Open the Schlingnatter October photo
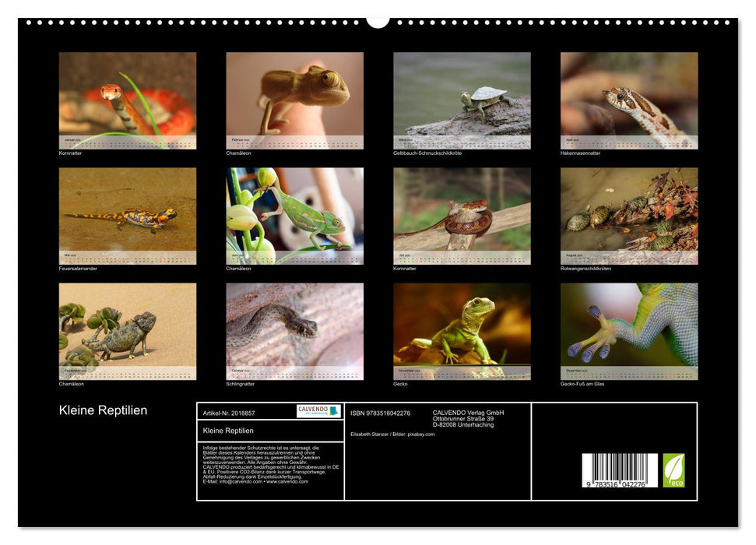This screenshot has width=756, height=545. pyautogui.click(x=294, y=331)
